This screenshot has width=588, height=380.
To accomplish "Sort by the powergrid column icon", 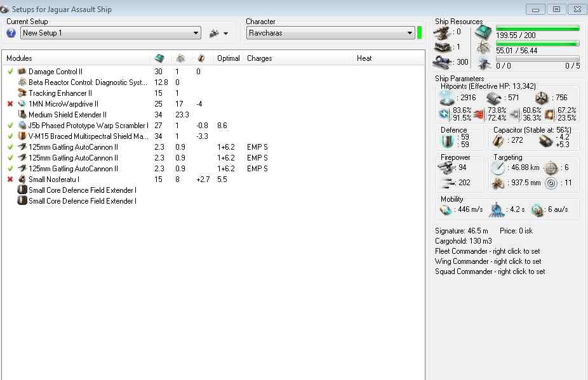I will click(180, 58).
